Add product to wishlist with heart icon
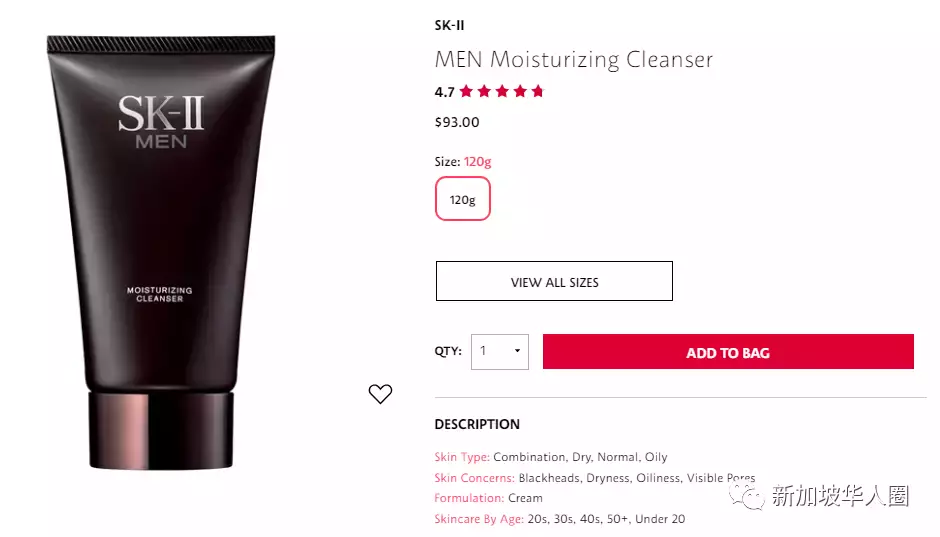The height and width of the screenshot is (537, 940). point(380,394)
